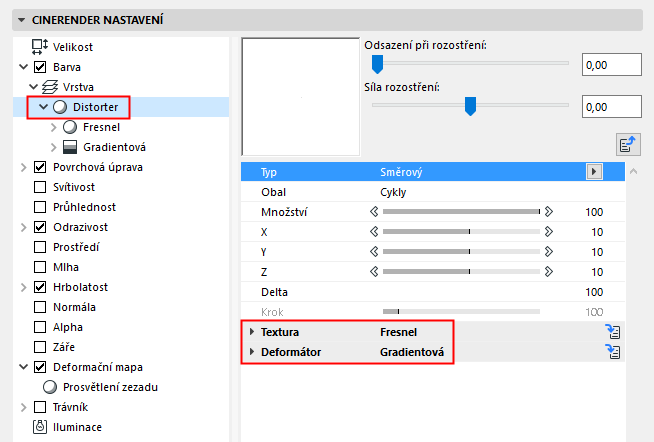
Task: Click the Deformátor row's load icon
Action: tap(613, 352)
